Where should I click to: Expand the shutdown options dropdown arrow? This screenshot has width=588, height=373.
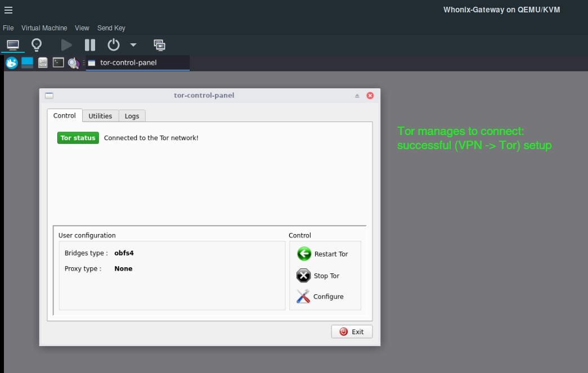[133, 45]
